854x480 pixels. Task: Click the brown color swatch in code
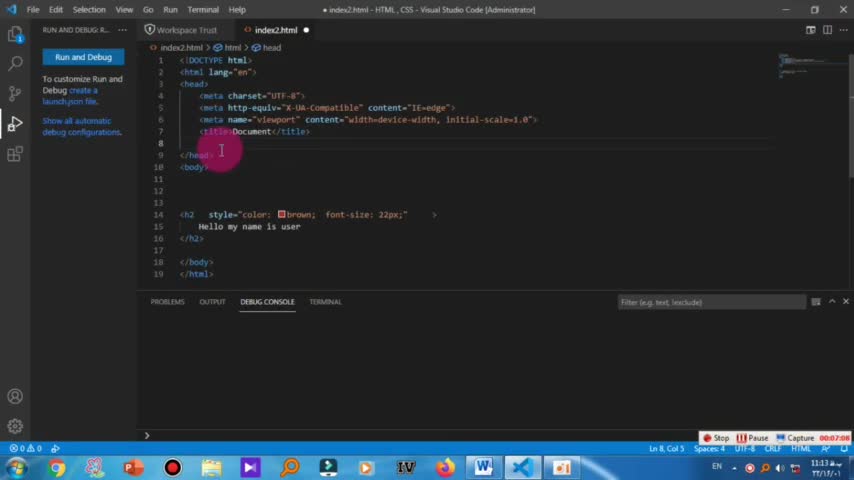point(282,215)
